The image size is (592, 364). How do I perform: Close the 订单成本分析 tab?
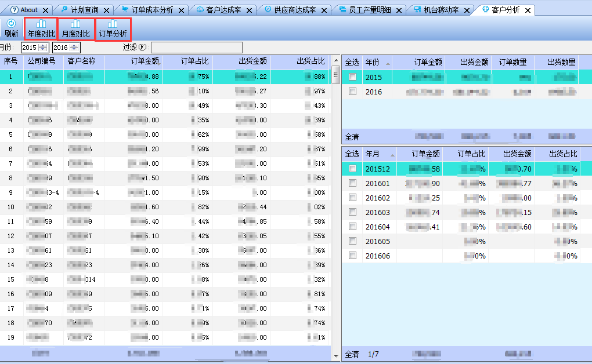pos(182,10)
